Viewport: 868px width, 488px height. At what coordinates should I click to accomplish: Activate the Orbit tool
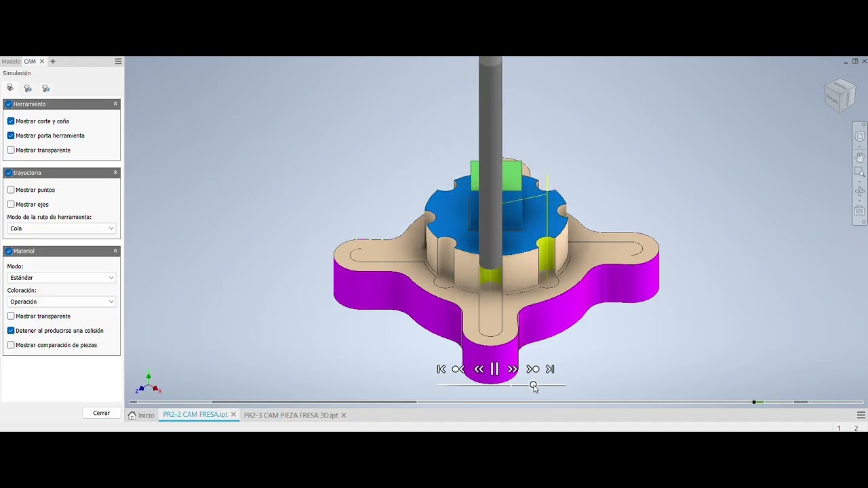coord(860,191)
